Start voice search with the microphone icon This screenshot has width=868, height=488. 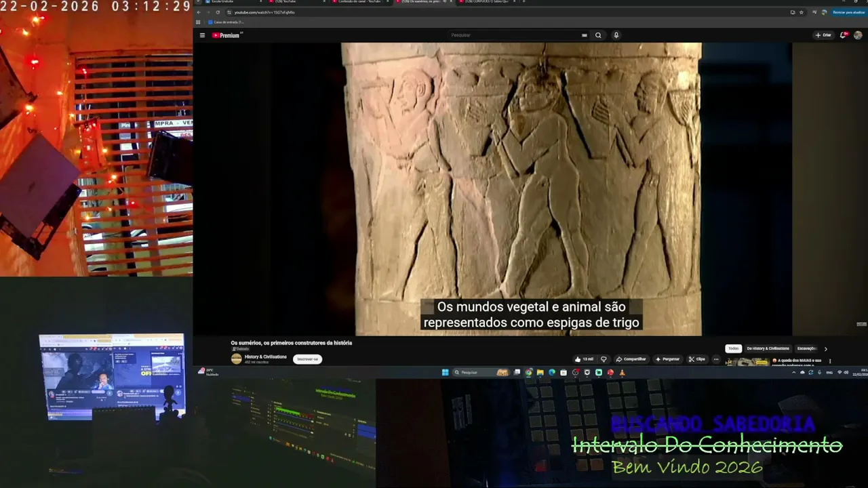[616, 35]
